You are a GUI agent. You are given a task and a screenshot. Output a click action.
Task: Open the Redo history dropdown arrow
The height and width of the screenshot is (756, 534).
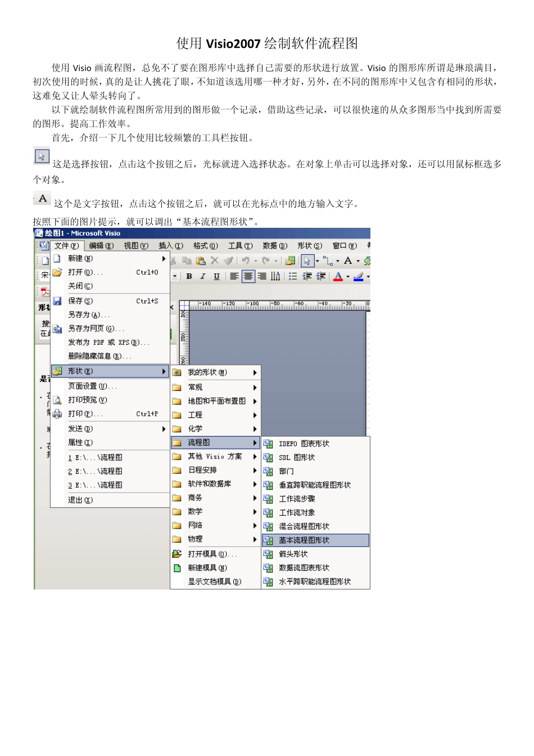275,261
